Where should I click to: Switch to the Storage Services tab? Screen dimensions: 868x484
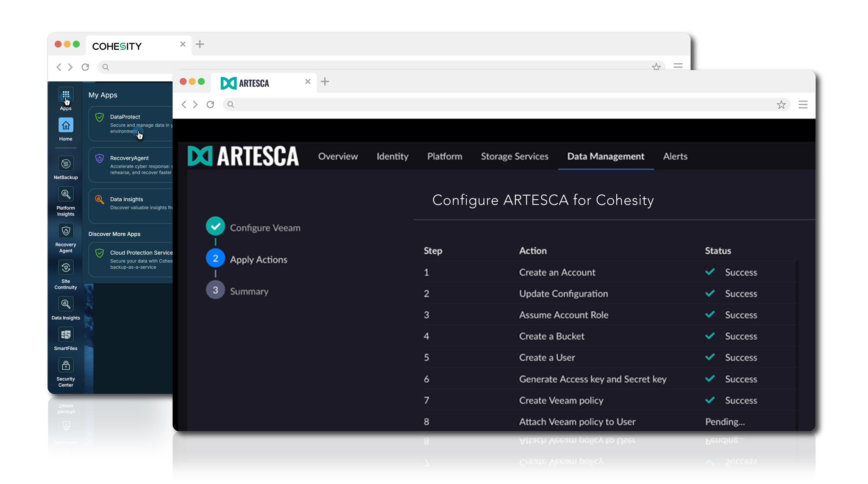pyautogui.click(x=514, y=157)
